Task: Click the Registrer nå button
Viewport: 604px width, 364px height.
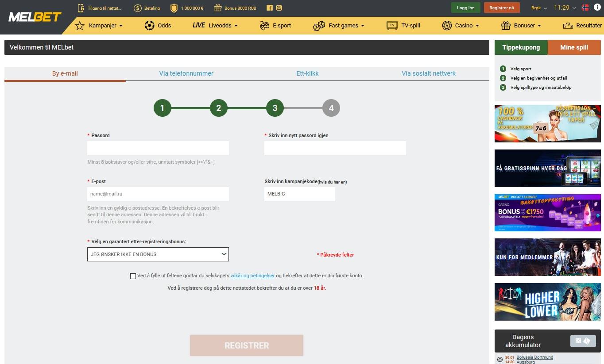Action: [x=502, y=8]
